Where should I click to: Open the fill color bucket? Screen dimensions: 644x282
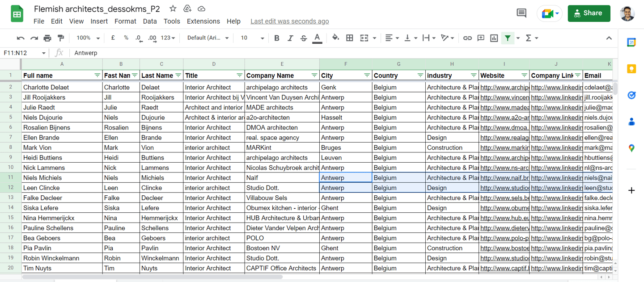click(x=335, y=38)
